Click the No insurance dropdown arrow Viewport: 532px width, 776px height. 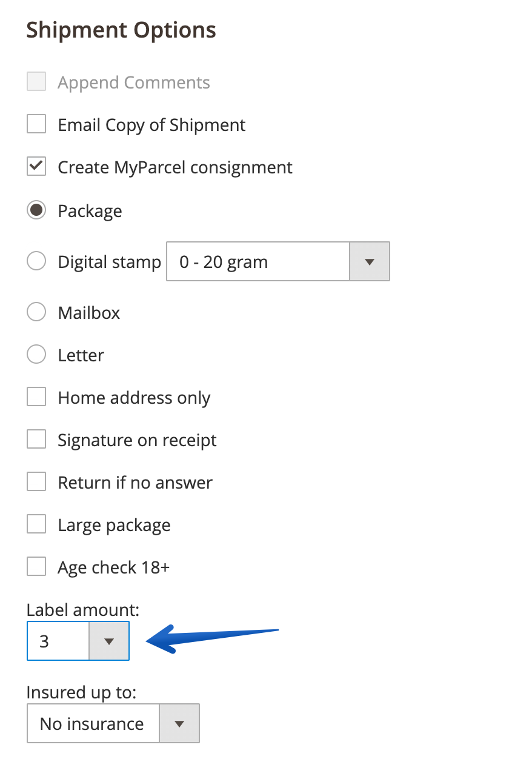pyautogui.click(x=179, y=723)
